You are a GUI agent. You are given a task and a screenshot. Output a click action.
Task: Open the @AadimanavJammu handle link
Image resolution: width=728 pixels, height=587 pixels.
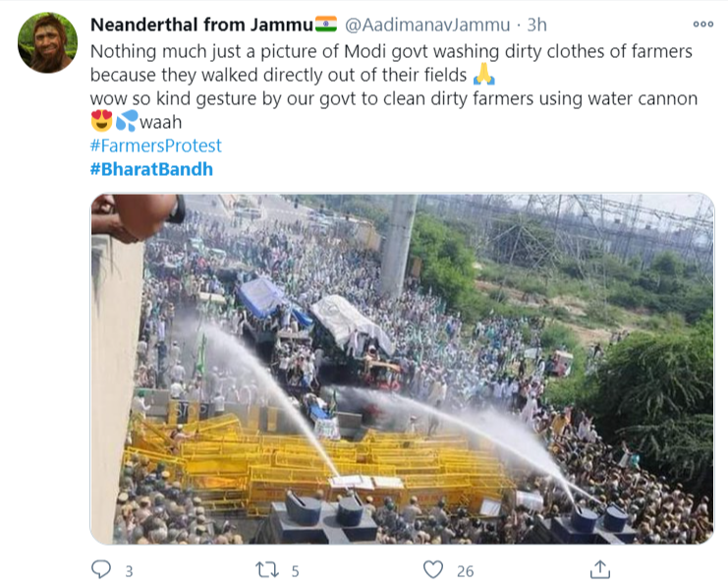pyautogui.click(x=427, y=25)
